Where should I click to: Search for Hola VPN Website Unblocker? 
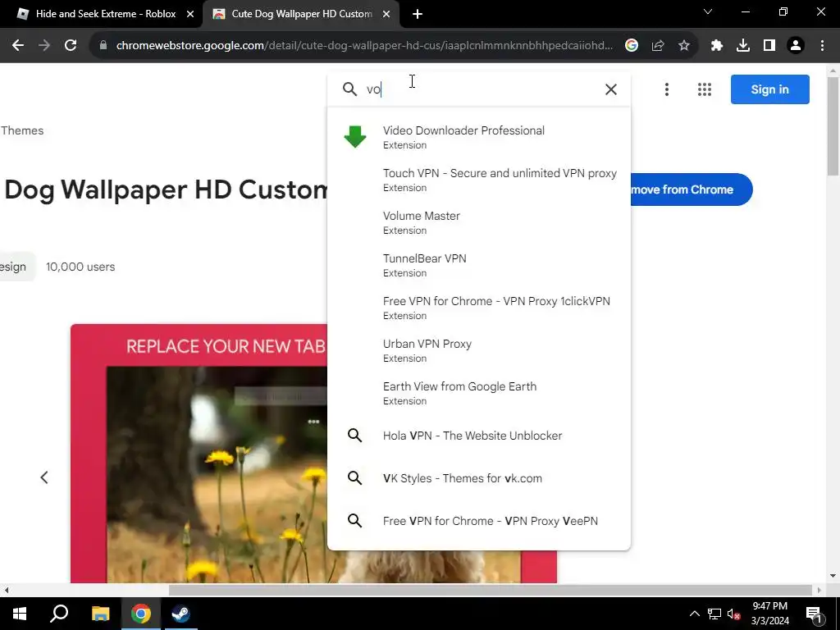coord(479,436)
